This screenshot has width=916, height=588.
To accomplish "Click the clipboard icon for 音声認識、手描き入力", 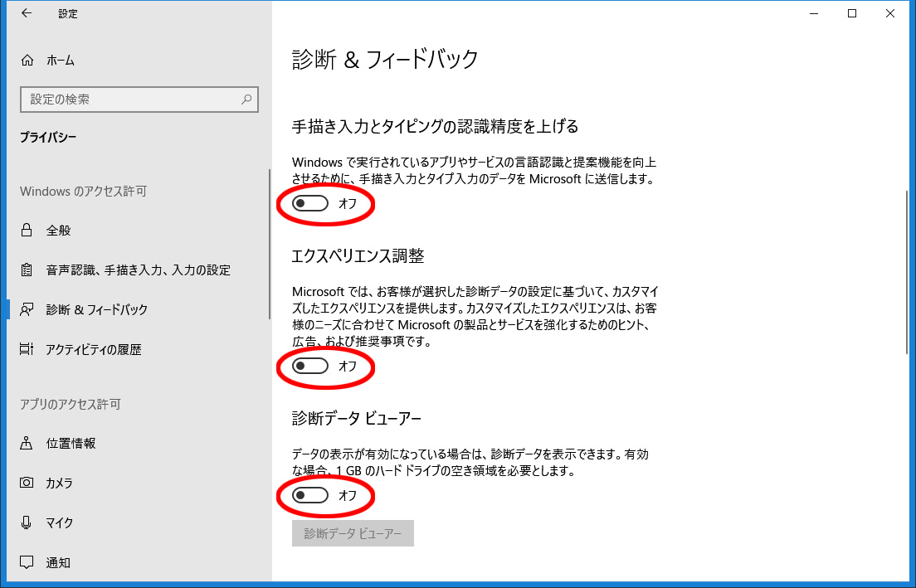I will pos(27,270).
